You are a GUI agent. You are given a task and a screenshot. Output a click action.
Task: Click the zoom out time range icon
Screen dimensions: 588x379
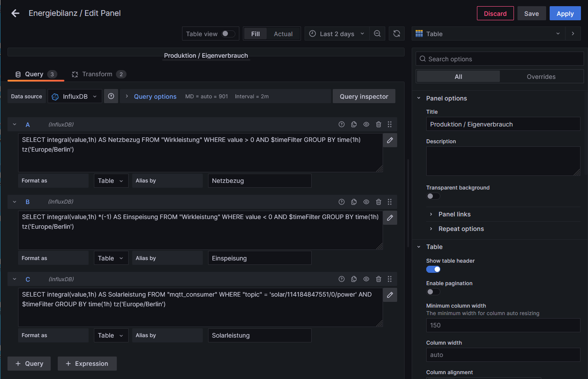click(377, 34)
